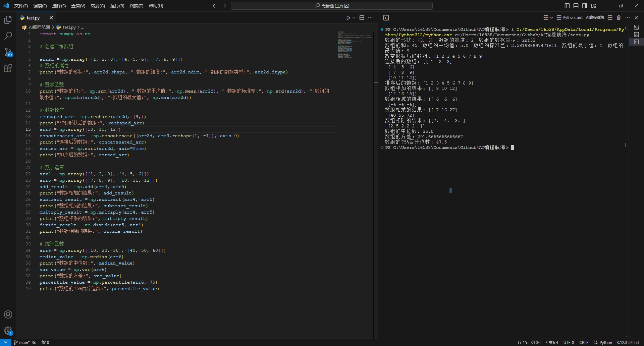
Task: Select the test.py editor tab
Action: coord(33,18)
